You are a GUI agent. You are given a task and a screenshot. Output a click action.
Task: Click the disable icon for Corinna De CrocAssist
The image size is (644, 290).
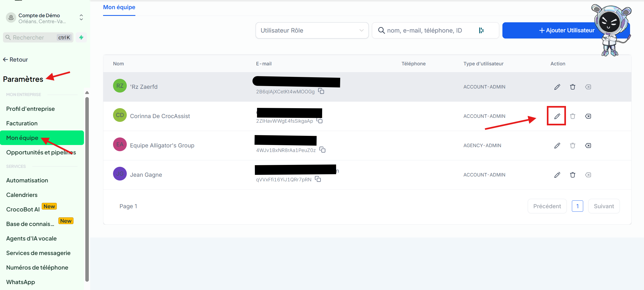[x=588, y=116]
